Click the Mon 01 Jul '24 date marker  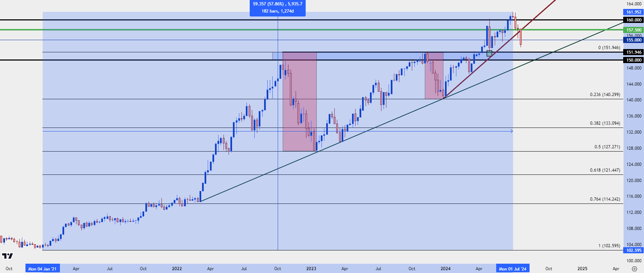point(513,269)
